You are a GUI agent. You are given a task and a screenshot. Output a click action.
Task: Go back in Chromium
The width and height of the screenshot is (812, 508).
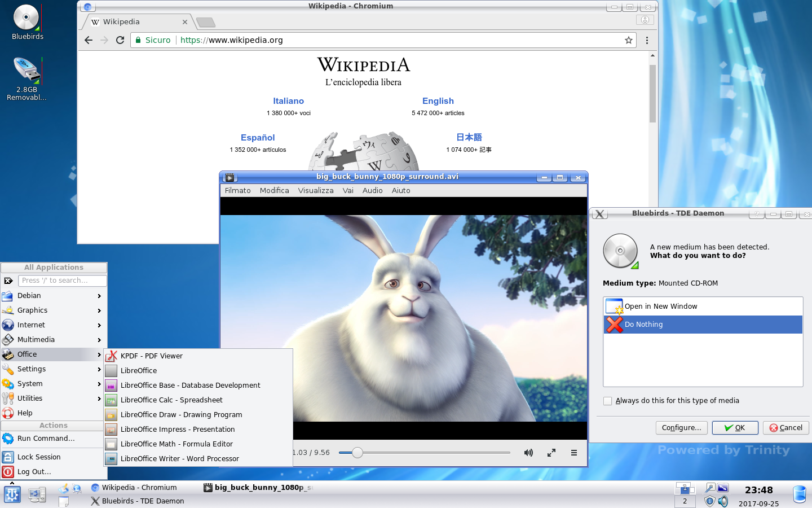(x=89, y=40)
